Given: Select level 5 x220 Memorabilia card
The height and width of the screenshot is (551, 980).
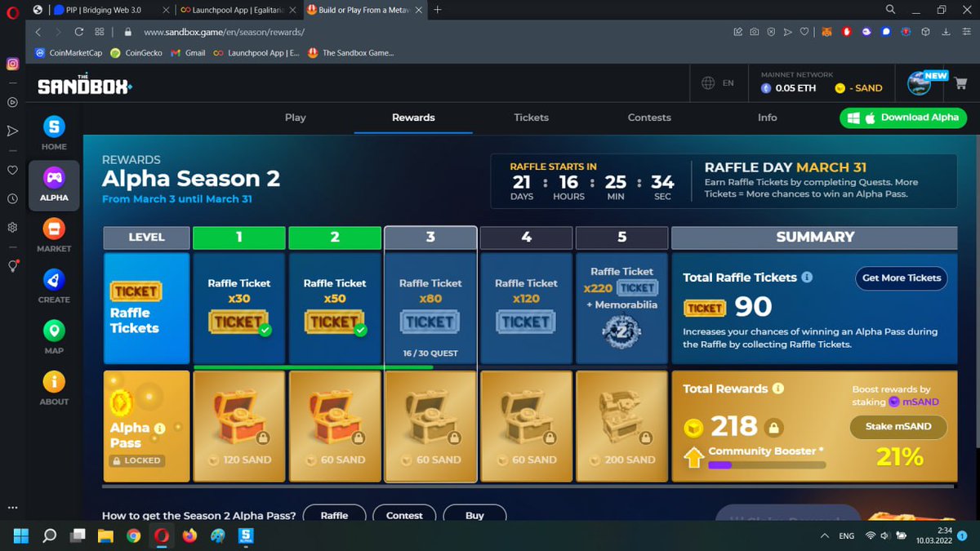Looking at the screenshot, I should point(621,308).
